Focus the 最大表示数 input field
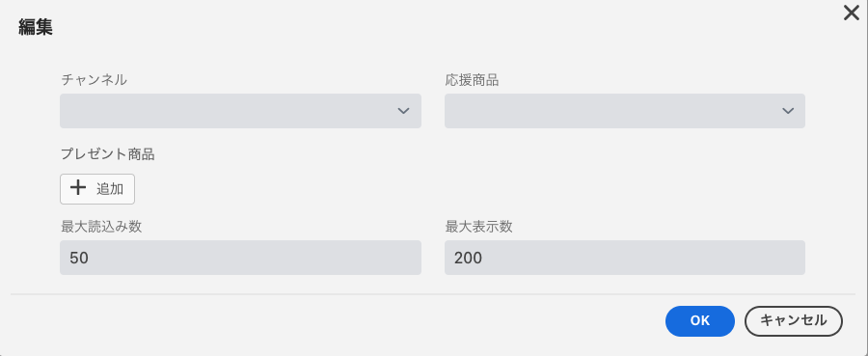This screenshot has width=868, height=356. coord(624,258)
